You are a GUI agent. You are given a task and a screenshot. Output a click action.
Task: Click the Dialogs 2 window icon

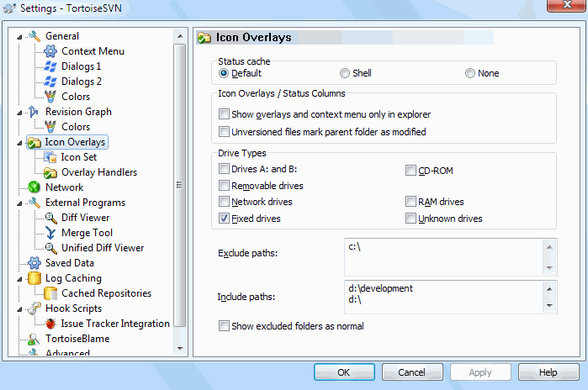50,82
